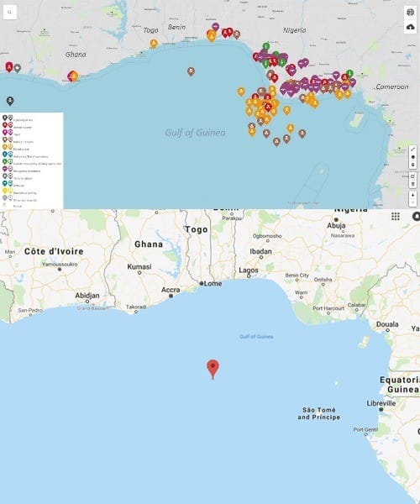Click the Cameroon label on upper map

[392, 87]
